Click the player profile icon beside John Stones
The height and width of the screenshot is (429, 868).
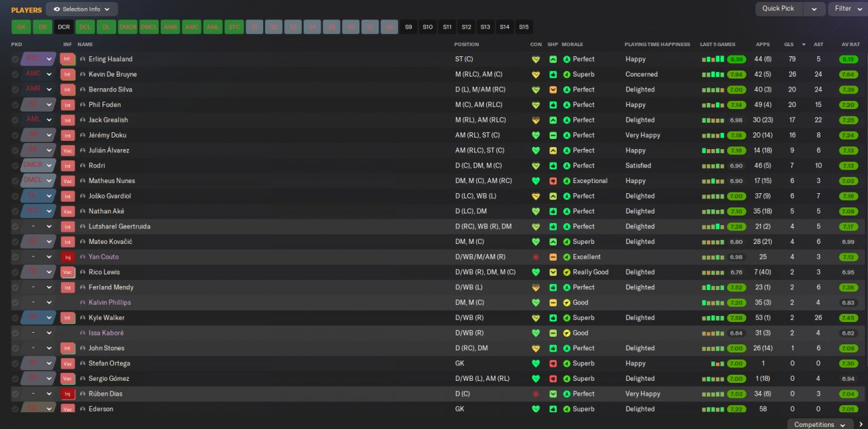83,348
